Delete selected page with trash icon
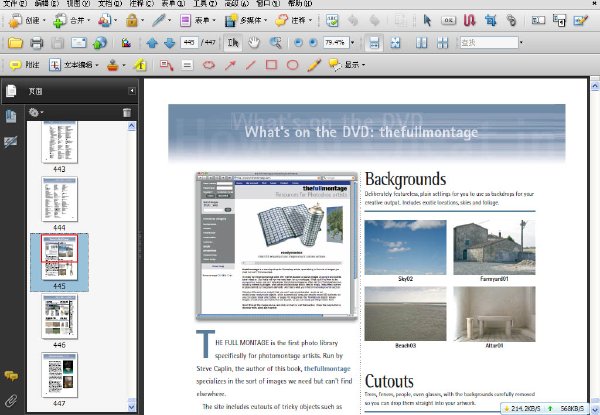Image resolution: width=600 pixels, height=415 pixels. pyautogui.click(x=127, y=112)
